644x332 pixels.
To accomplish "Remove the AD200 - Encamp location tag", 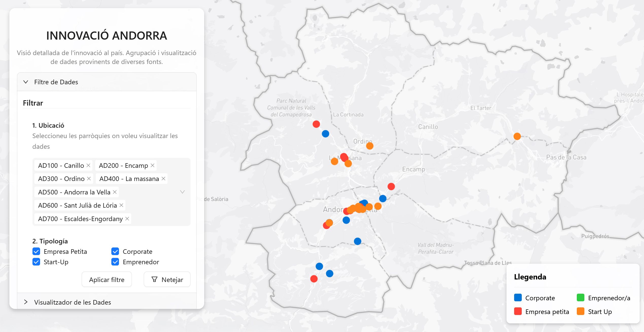I will pyautogui.click(x=152, y=165).
